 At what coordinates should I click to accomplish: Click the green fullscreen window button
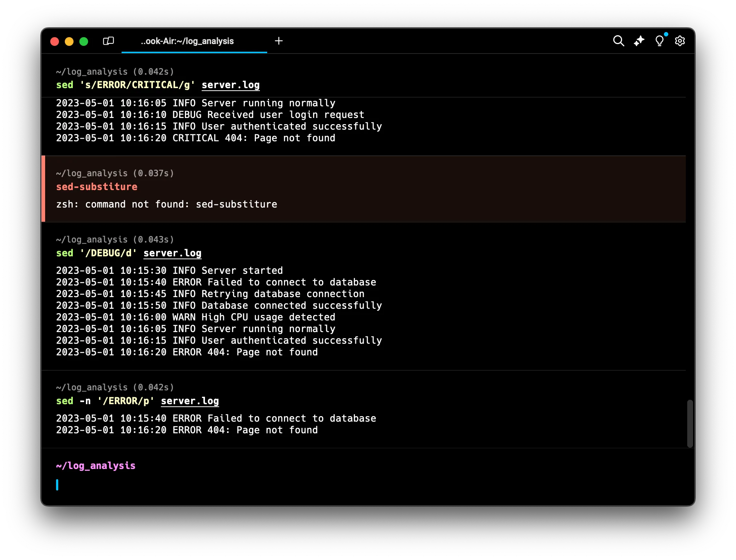click(x=84, y=42)
